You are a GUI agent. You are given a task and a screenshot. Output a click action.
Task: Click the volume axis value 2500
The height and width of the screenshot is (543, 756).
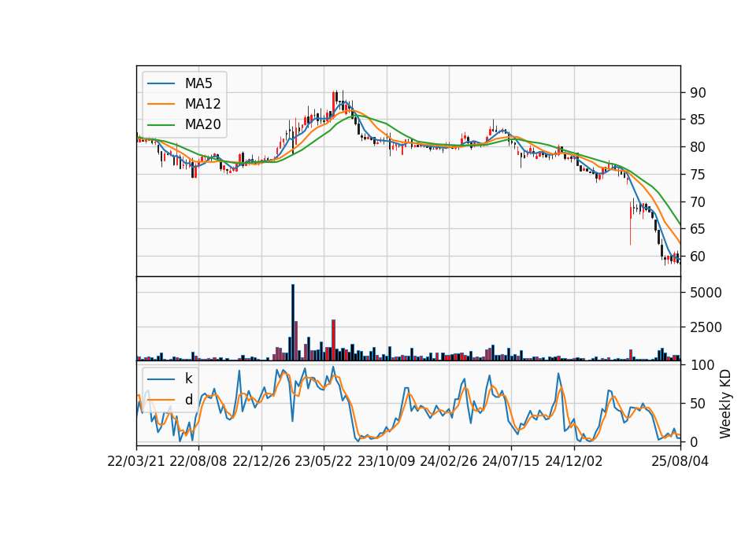coord(706,327)
